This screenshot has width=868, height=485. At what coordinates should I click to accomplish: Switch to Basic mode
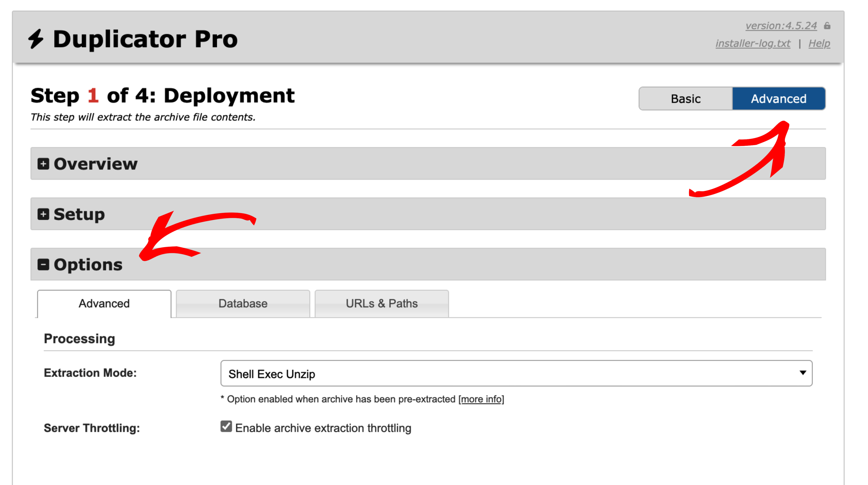(685, 99)
